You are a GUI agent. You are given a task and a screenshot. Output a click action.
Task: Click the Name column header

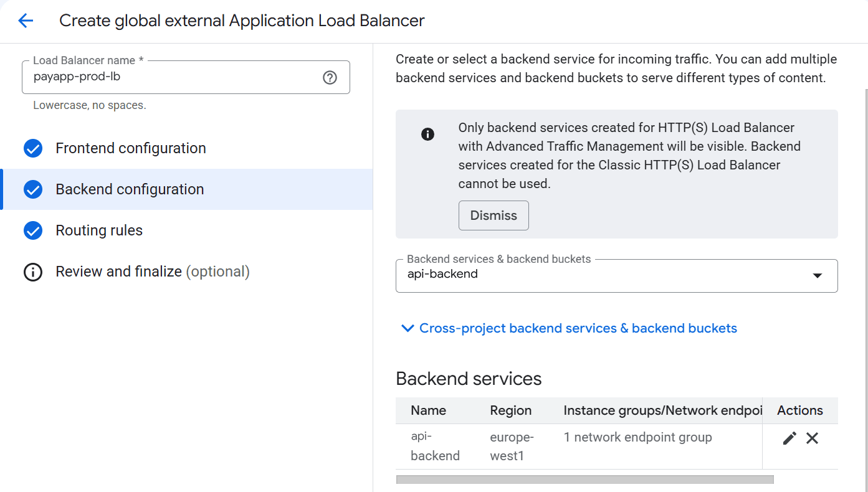[x=428, y=410]
